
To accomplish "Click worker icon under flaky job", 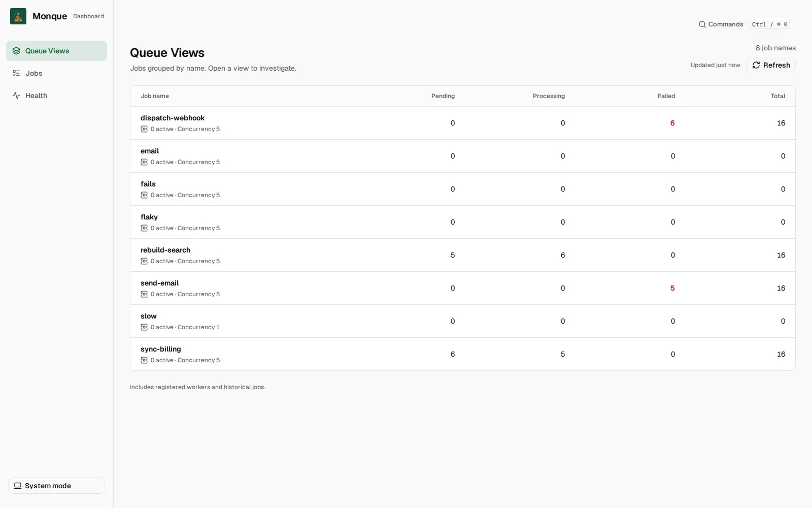I will (x=144, y=228).
